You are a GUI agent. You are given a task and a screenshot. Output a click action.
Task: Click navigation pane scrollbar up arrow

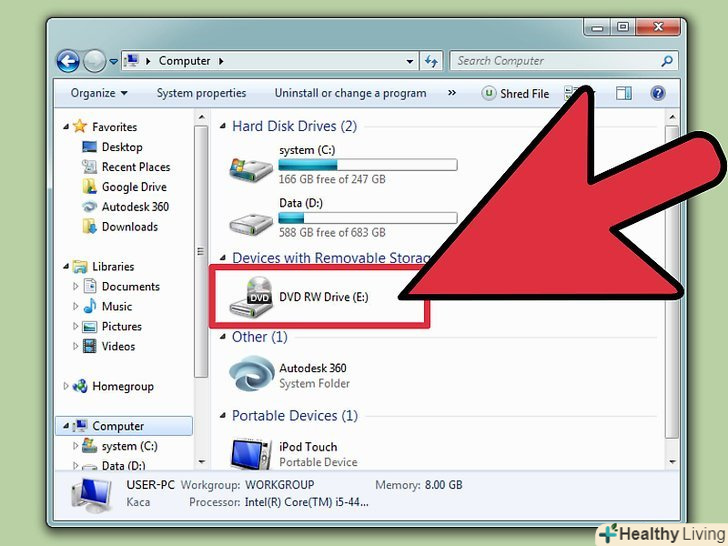tap(201, 117)
